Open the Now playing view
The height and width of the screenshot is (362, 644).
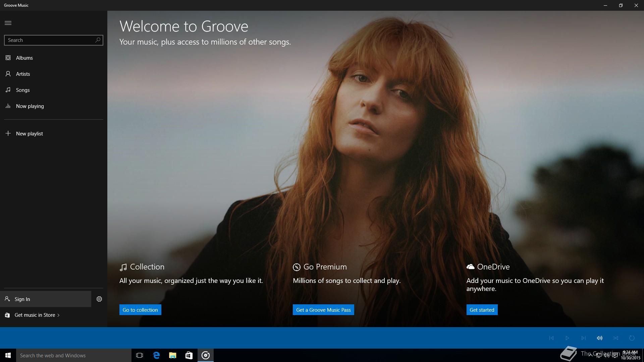tap(54, 106)
